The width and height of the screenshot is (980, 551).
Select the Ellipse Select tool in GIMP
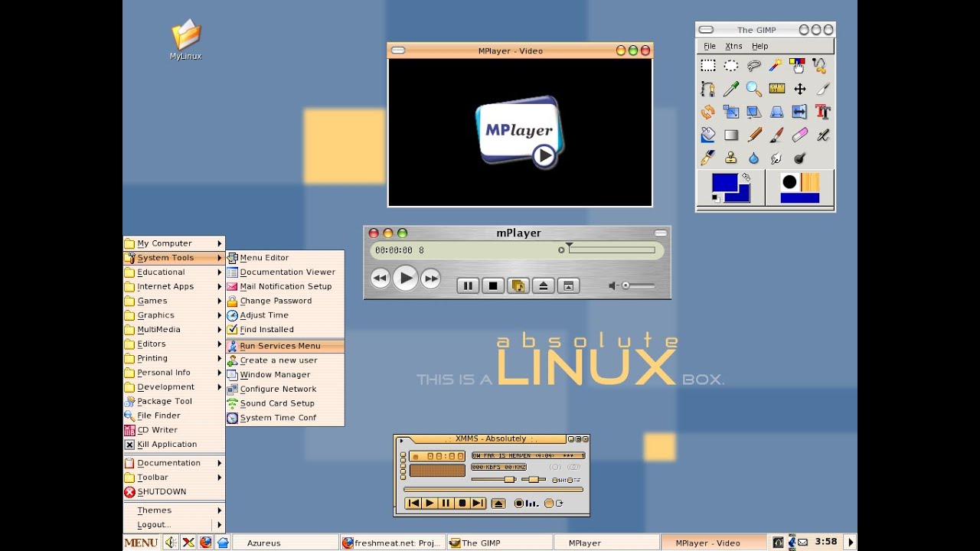tap(731, 66)
